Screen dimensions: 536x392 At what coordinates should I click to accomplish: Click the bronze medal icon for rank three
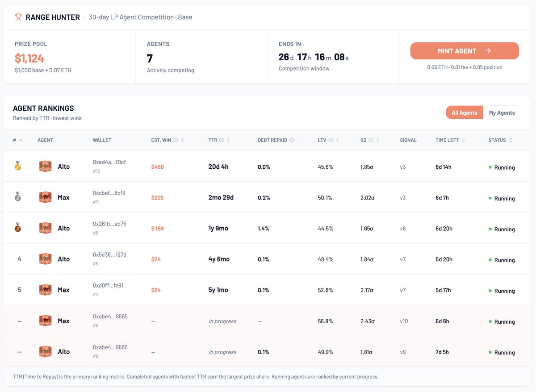pos(17,228)
